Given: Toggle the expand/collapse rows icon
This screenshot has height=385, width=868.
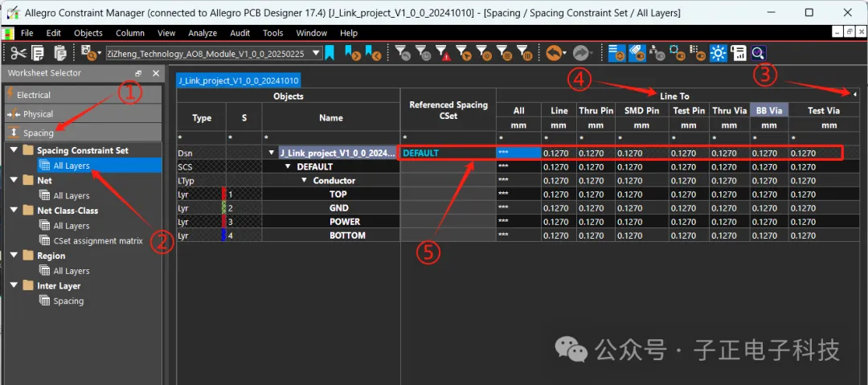Looking at the screenshot, I should (x=616, y=53).
